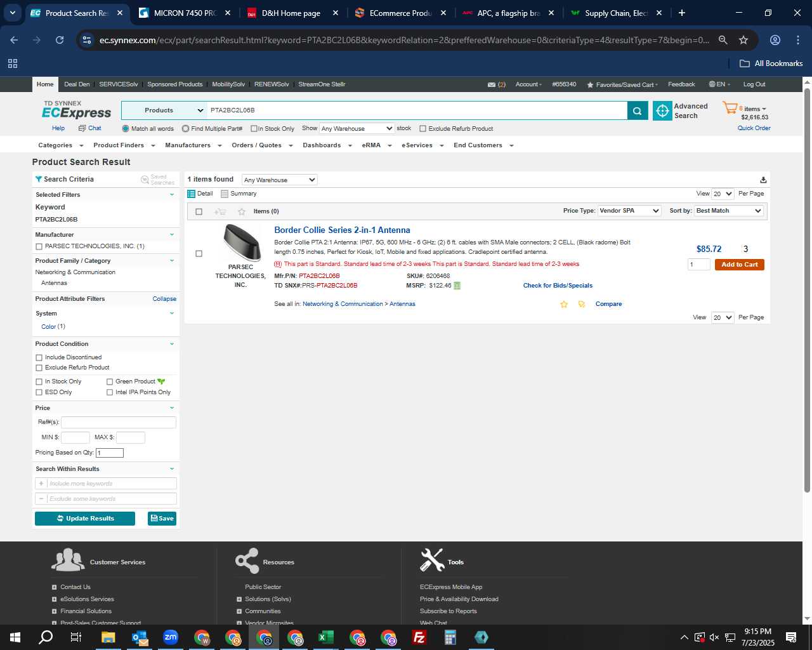Open the Manufacturers menu

pyautogui.click(x=193, y=145)
